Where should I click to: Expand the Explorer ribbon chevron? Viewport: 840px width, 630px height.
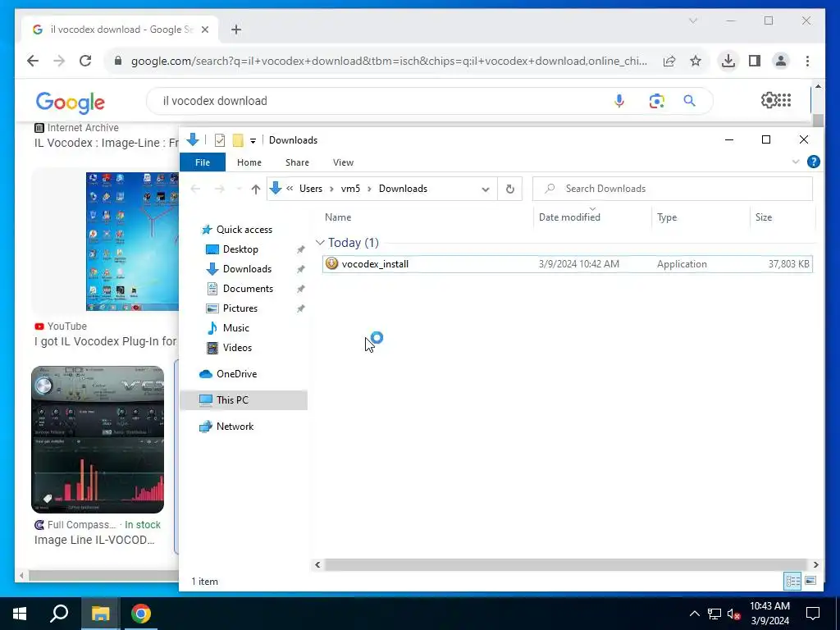tap(796, 162)
